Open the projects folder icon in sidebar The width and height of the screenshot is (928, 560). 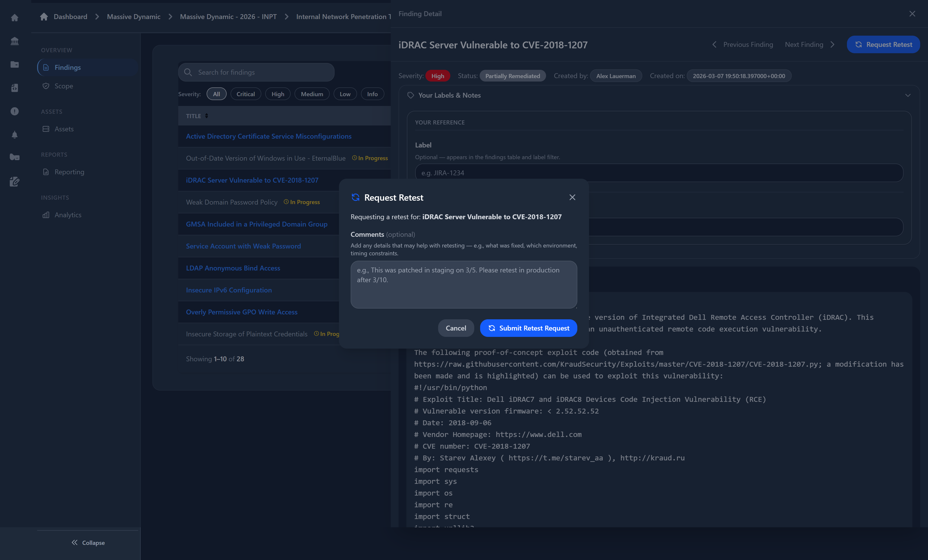click(14, 64)
